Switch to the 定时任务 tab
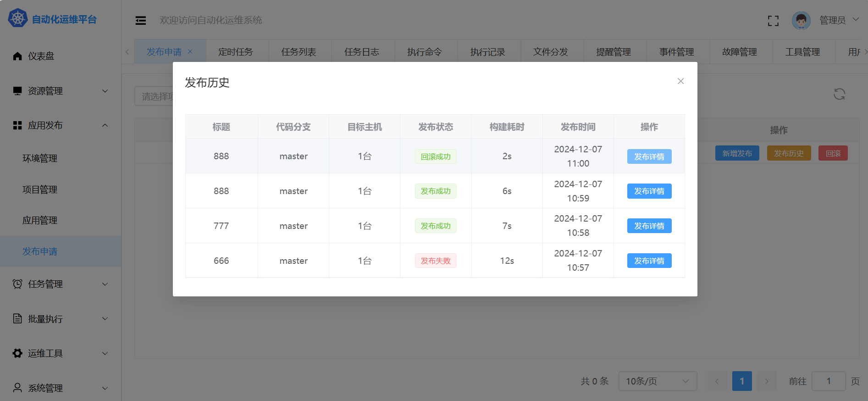 click(x=235, y=52)
